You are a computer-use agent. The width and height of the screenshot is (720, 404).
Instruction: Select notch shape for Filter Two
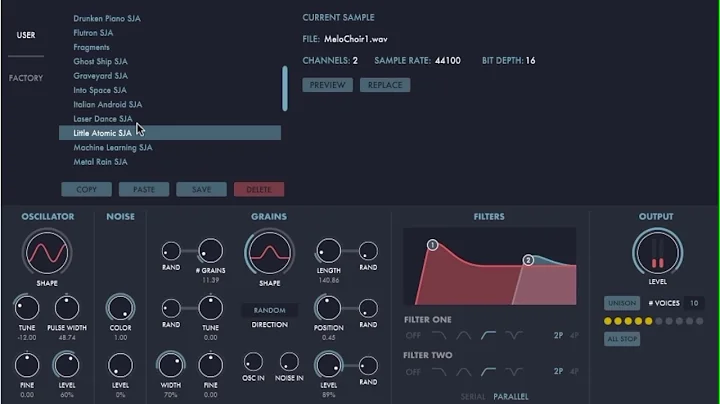(x=513, y=372)
